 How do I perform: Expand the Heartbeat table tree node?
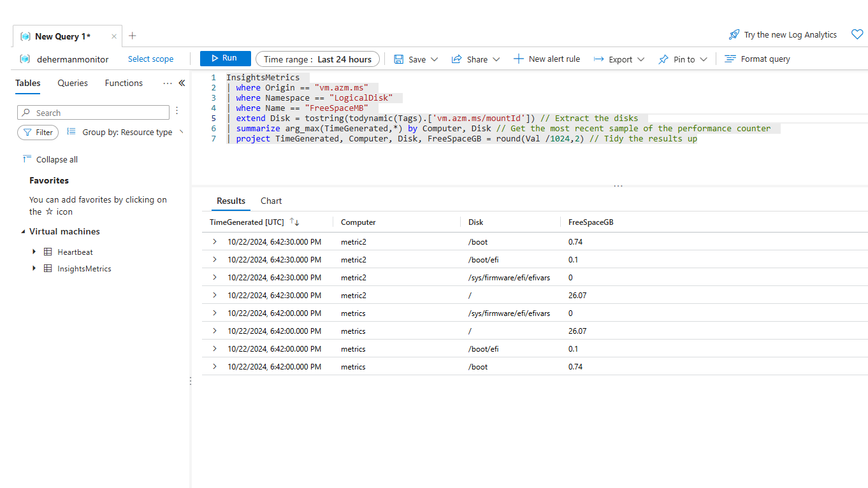pyautogui.click(x=34, y=252)
